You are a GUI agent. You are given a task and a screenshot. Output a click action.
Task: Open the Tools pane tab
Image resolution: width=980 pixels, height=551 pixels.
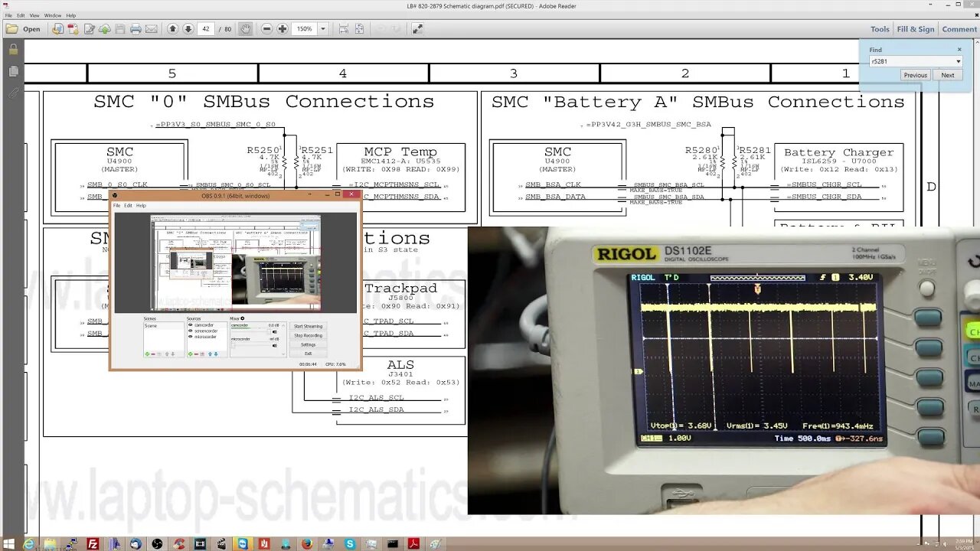pos(880,29)
